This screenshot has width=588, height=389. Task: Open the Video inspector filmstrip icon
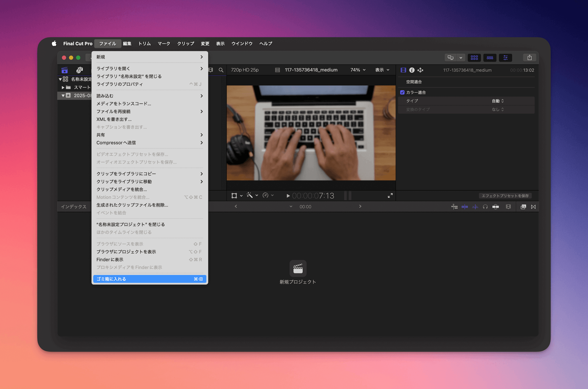click(x=403, y=70)
